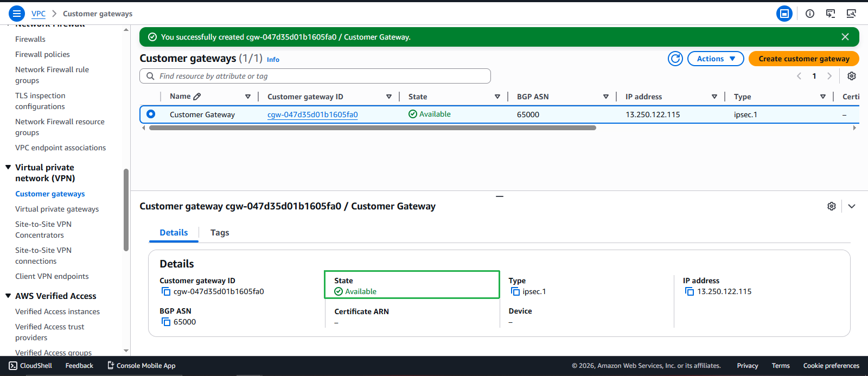Switch to the Tags tab

tap(220, 233)
